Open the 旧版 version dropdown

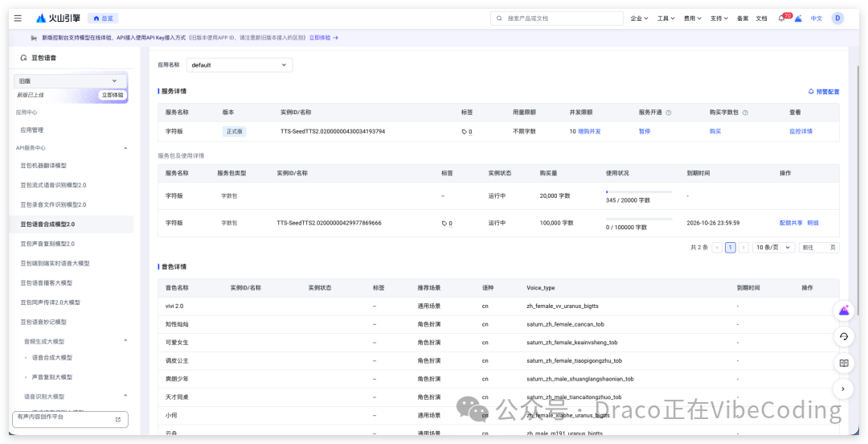(70, 81)
